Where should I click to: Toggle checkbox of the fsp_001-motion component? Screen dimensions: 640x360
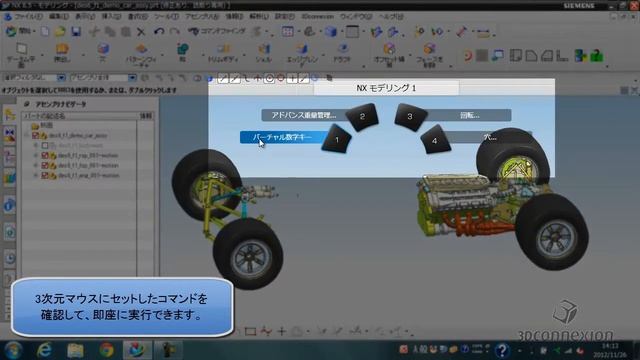[45, 165]
